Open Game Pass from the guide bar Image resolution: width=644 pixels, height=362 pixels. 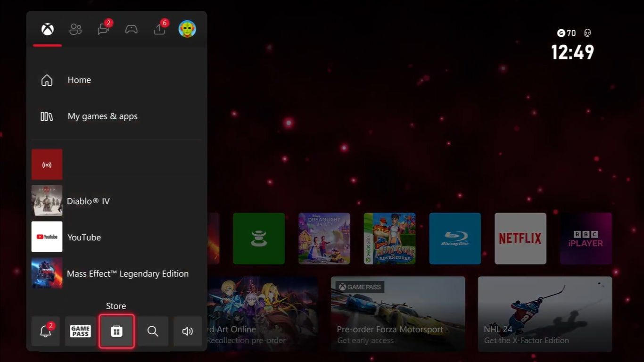coord(80,331)
